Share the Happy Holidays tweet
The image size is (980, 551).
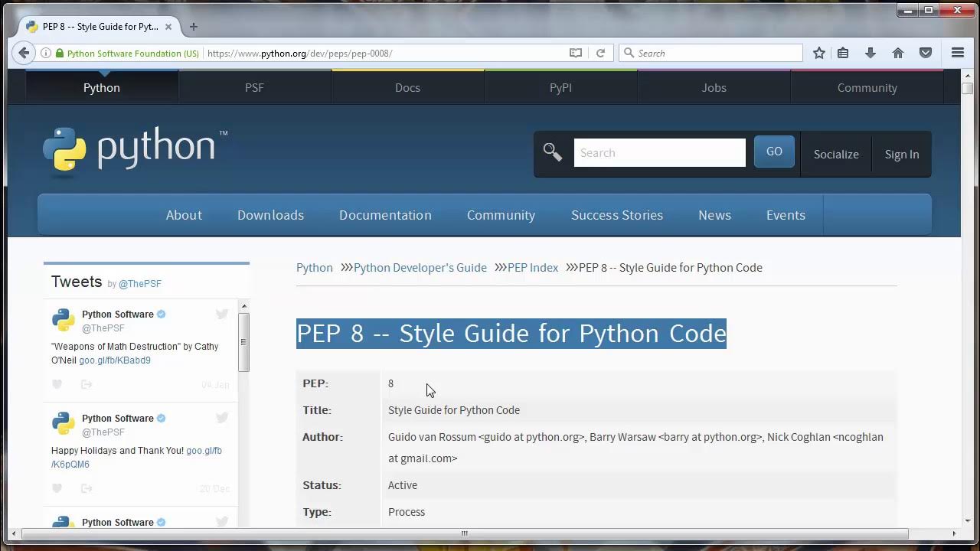click(x=87, y=488)
